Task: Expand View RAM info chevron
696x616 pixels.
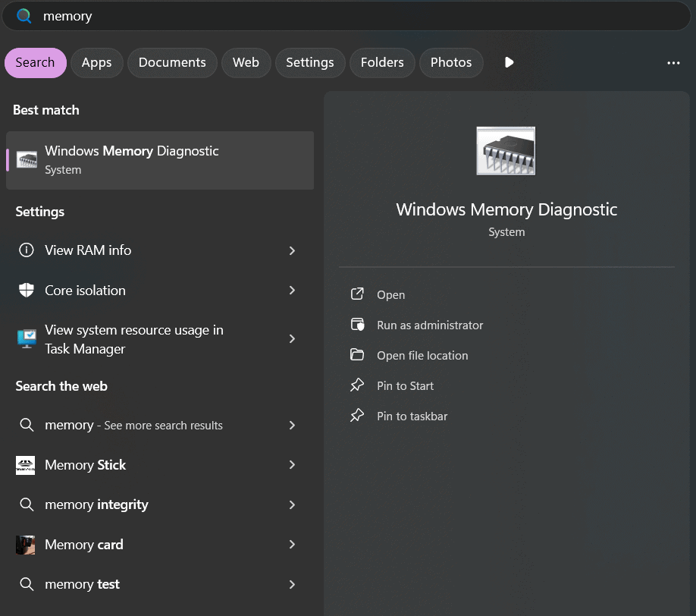Action: click(292, 250)
